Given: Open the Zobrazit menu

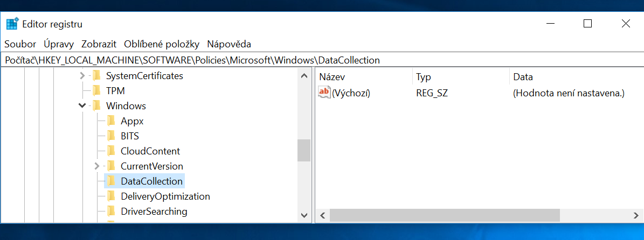Looking at the screenshot, I should [x=99, y=44].
